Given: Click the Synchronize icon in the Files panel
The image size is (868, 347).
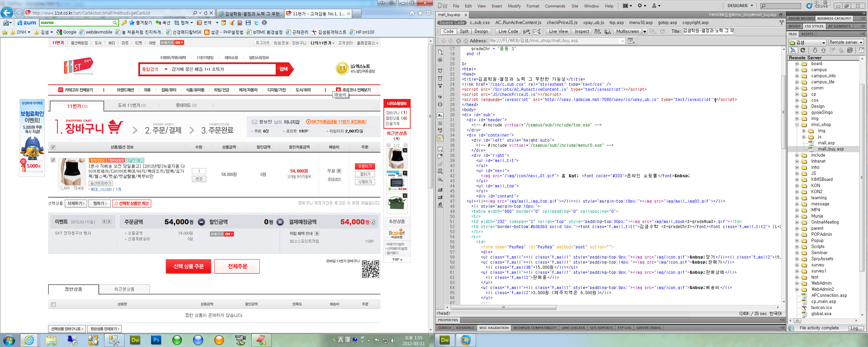Looking at the screenshot, I should [x=850, y=50].
